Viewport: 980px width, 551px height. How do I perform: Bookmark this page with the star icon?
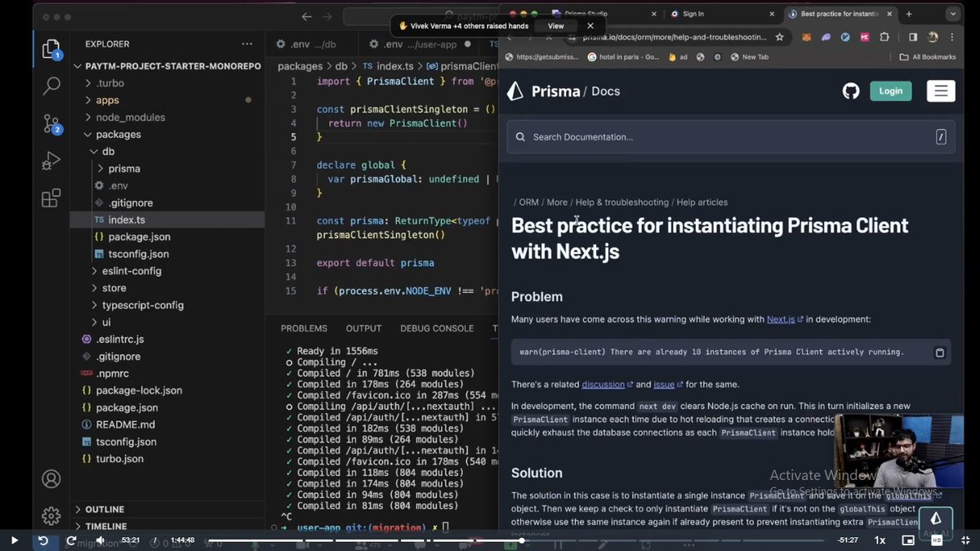779,37
